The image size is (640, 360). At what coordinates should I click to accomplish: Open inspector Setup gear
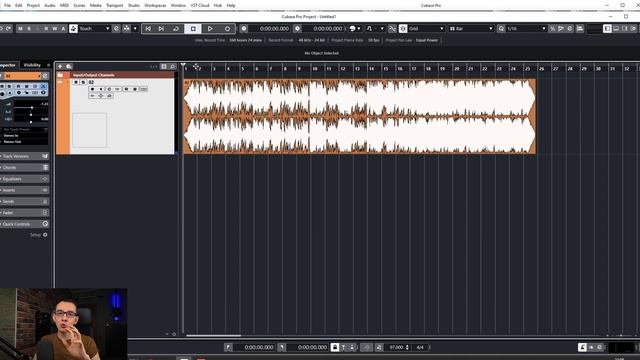tap(45, 235)
